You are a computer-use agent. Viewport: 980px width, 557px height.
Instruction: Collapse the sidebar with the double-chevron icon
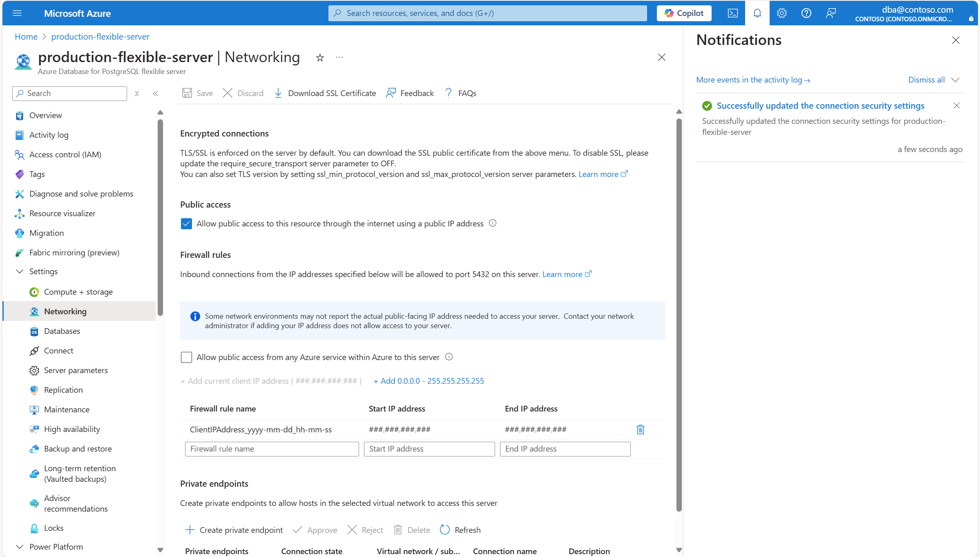point(155,94)
